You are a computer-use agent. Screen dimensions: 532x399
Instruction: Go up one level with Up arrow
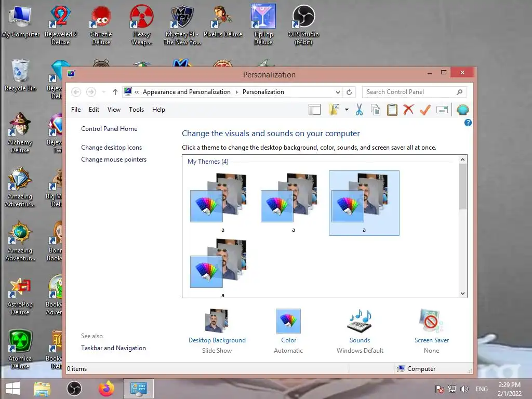(x=115, y=92)
